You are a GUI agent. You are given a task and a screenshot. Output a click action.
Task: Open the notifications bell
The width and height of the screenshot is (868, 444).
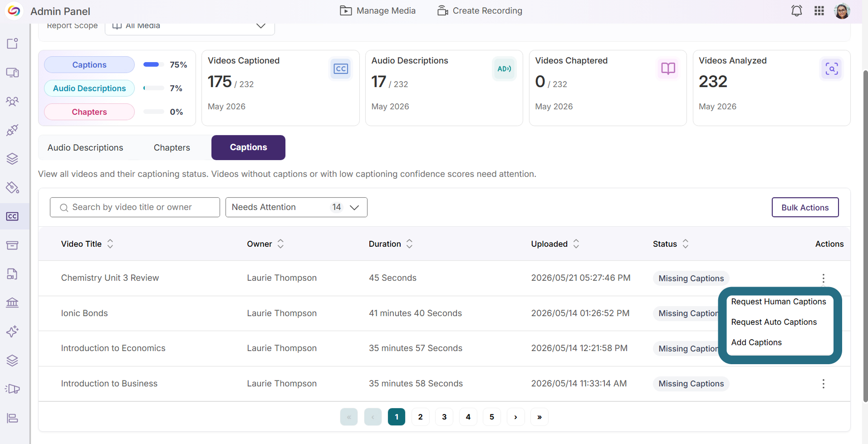[796, 11]
